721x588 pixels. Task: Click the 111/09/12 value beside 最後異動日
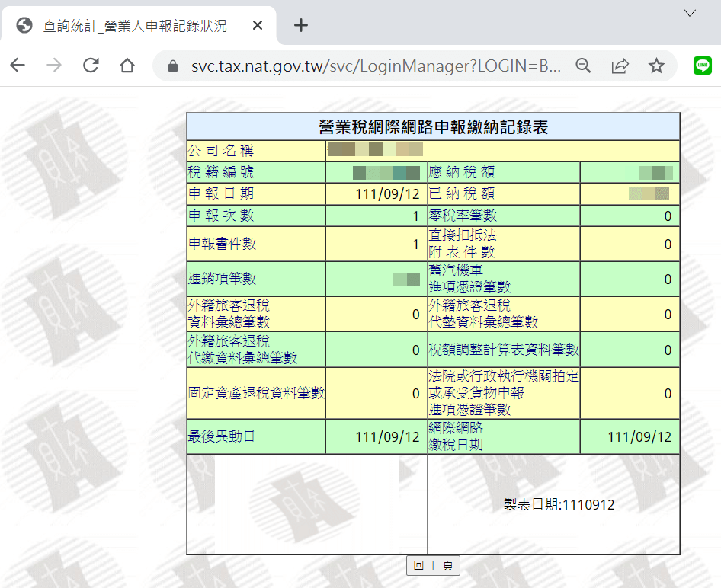click(387, 437)
